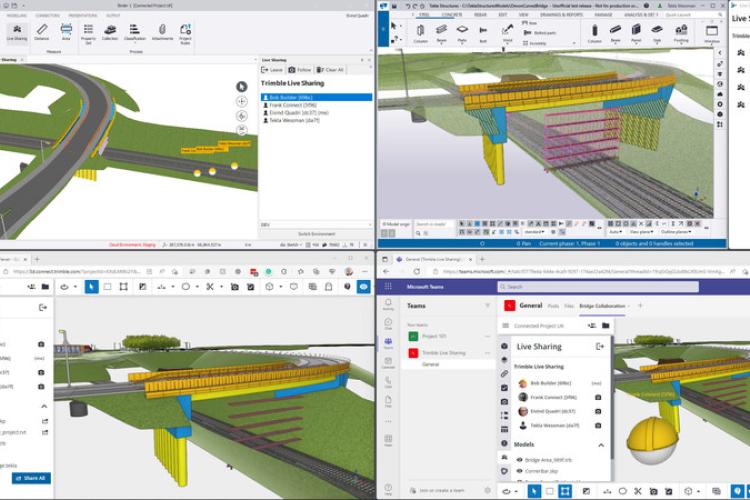Select the Footing tool in Tekla

point(681,33)
